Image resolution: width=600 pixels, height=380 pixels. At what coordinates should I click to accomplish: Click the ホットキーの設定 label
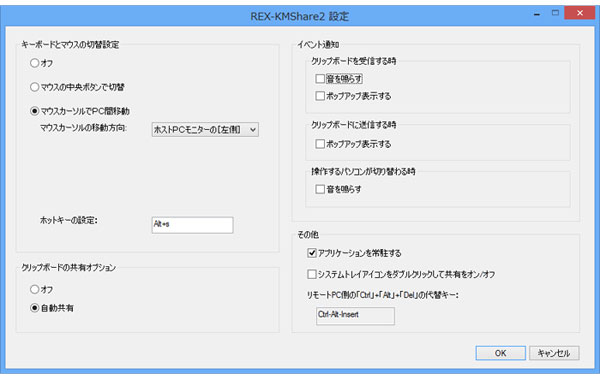click(x=69, y=220)
